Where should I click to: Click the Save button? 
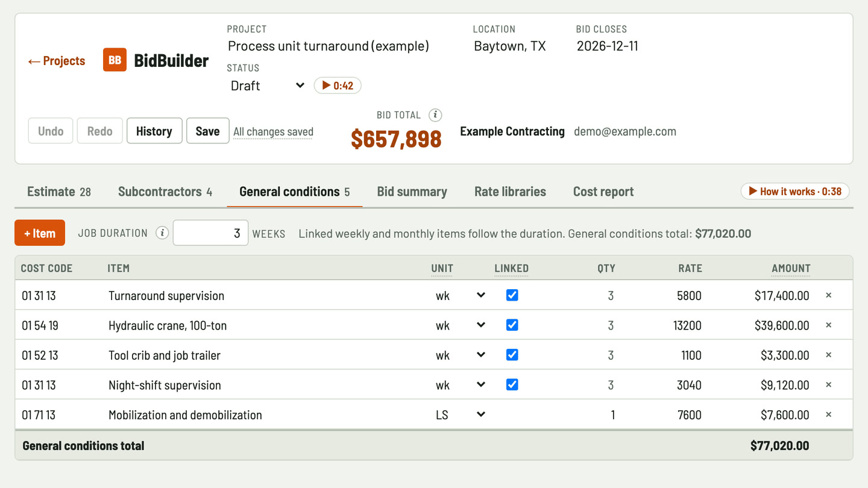207,131
